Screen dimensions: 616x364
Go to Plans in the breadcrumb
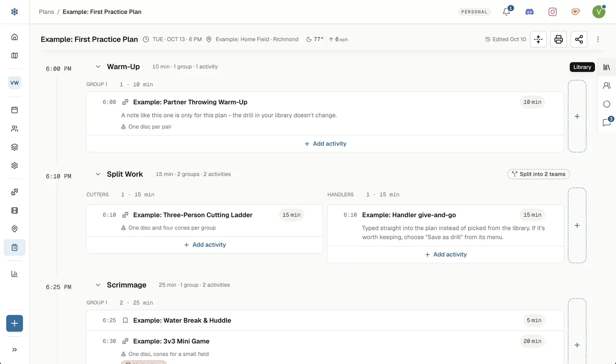pos(46,12)
